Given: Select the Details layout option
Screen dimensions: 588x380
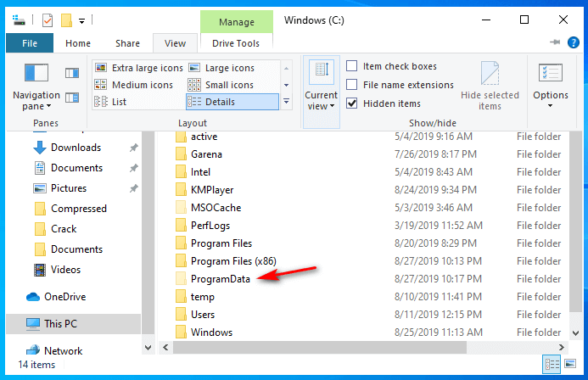Looking at the screenshot, I should tap(232, 102).
